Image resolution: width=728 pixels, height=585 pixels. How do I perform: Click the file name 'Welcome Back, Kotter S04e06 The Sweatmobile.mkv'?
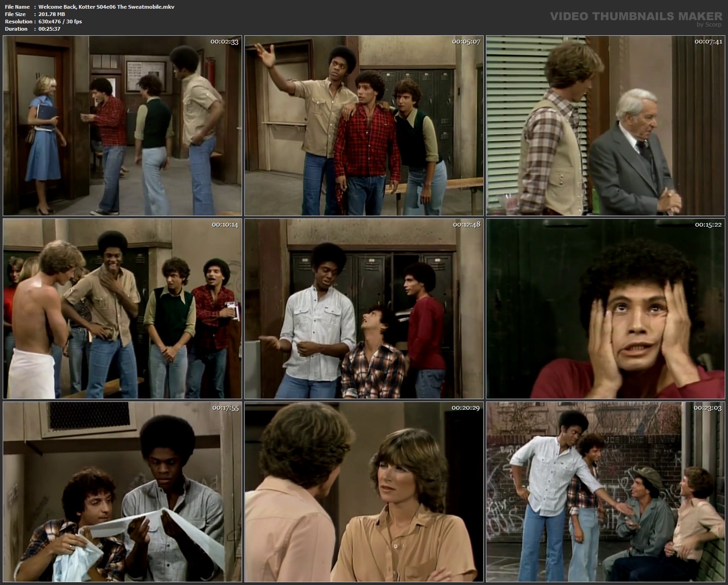(106, 7)
